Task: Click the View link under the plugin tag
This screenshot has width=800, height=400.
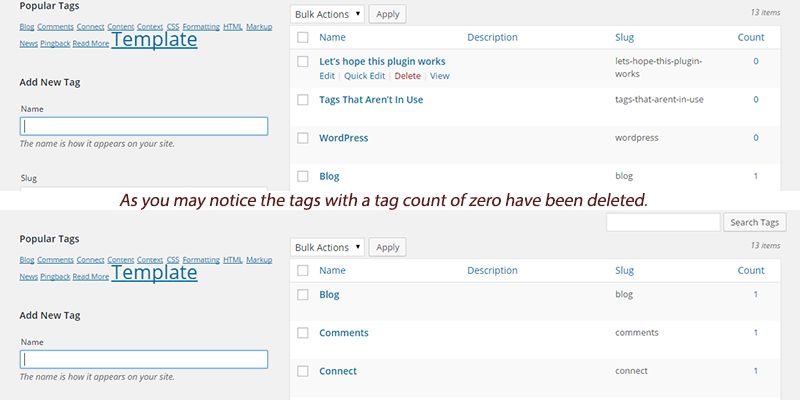Action: click(x=440, y=76)
